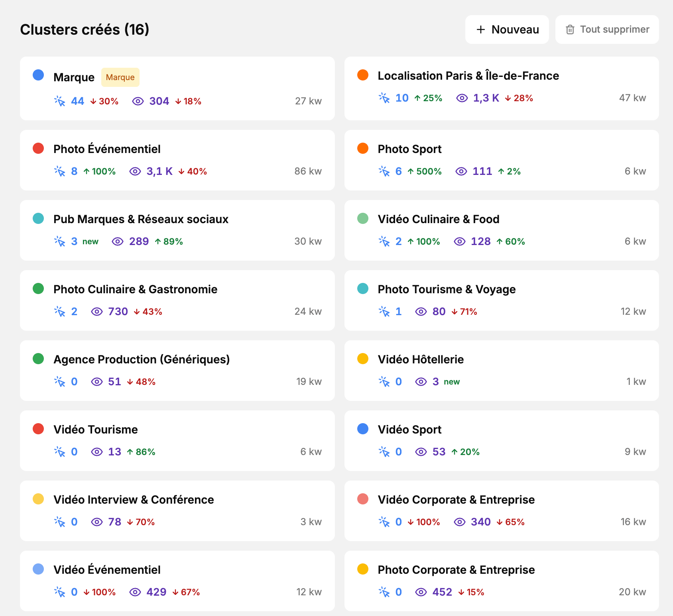Viewport: 673px width, 616px height.
Task: Click the eye icon in Vidéo Culinaire card
Action: [460, 241]
